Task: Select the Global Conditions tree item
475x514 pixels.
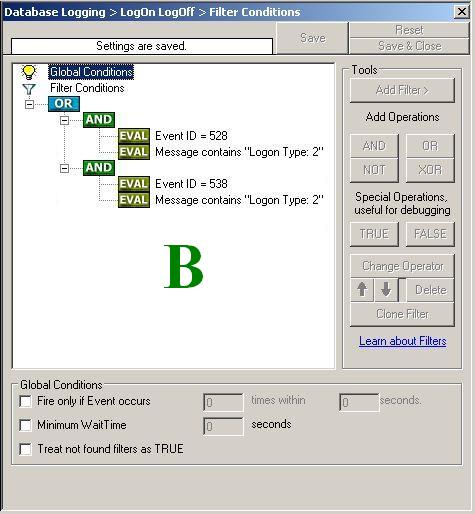Action: pos(91,72)
